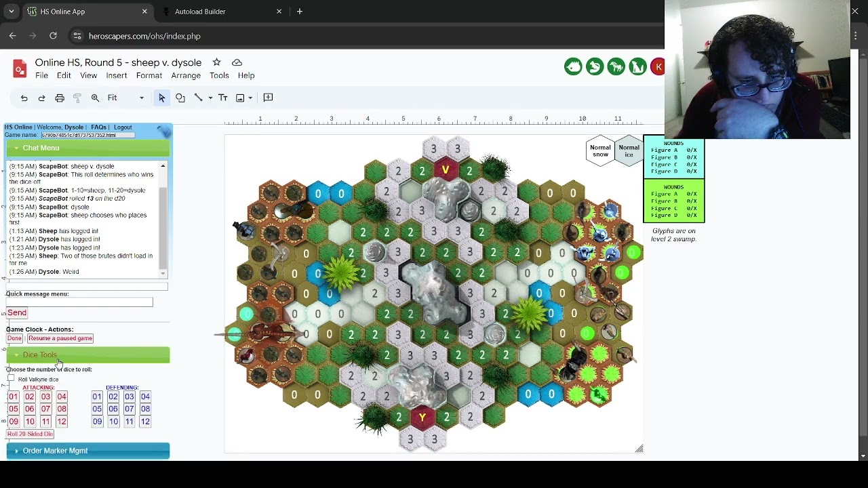Star the Online HS document
Screen dimensions: 868x488
tap(216, 62)
